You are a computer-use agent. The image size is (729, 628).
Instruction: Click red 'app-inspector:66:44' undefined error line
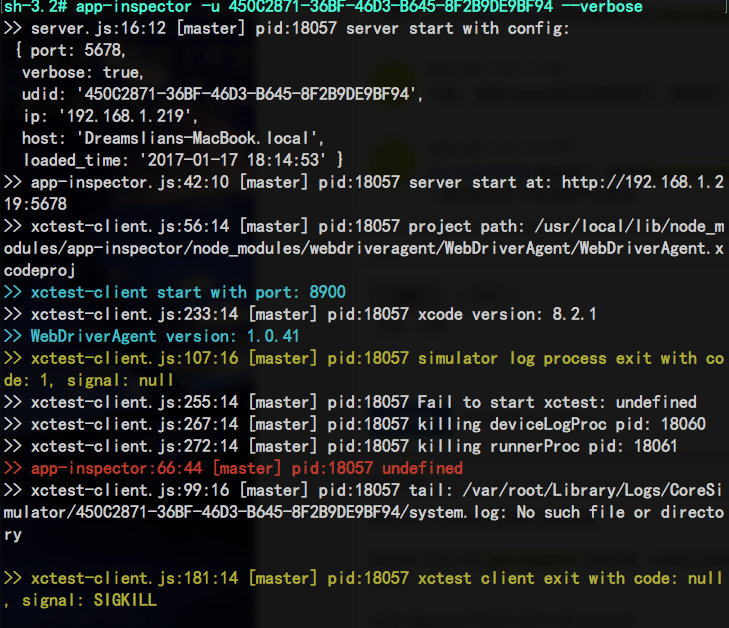[x=233, y=468]
